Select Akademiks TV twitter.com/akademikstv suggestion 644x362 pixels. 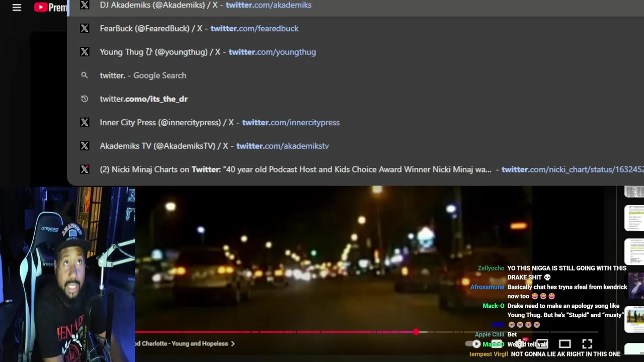[x=355, y=146]
